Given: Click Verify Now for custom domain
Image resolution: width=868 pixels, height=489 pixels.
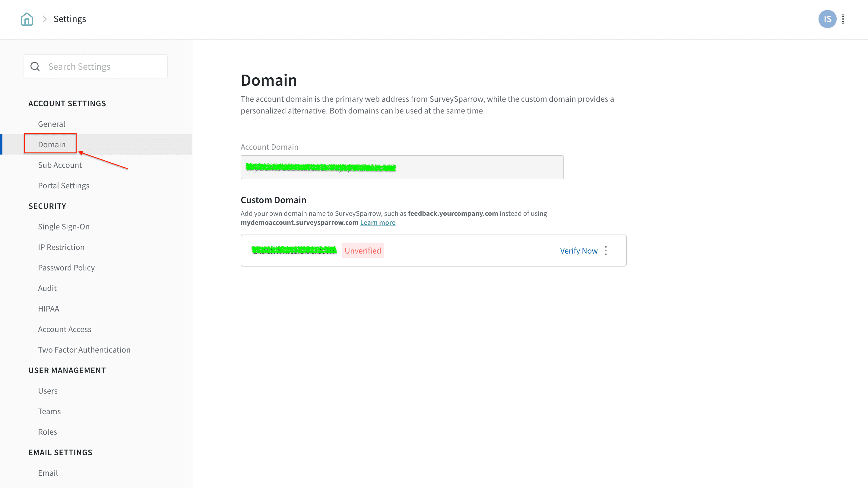Looking at the screenshot, I should 578,251.
